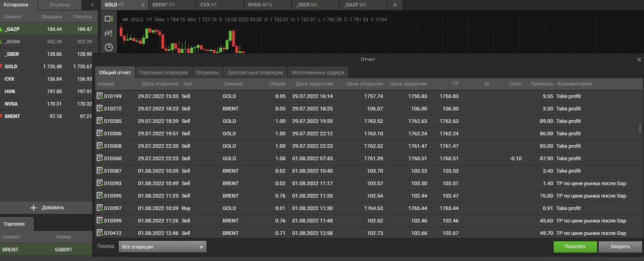Click order icon of row 510285
Screen dimensions: 644x261
tap(100, 121)
